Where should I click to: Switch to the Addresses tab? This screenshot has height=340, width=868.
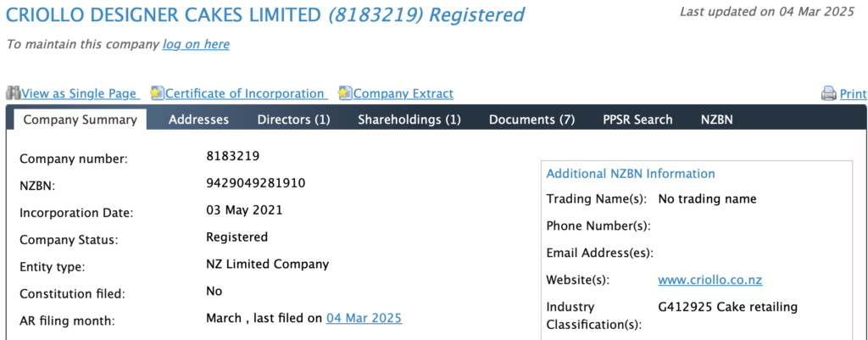point(198,120)
